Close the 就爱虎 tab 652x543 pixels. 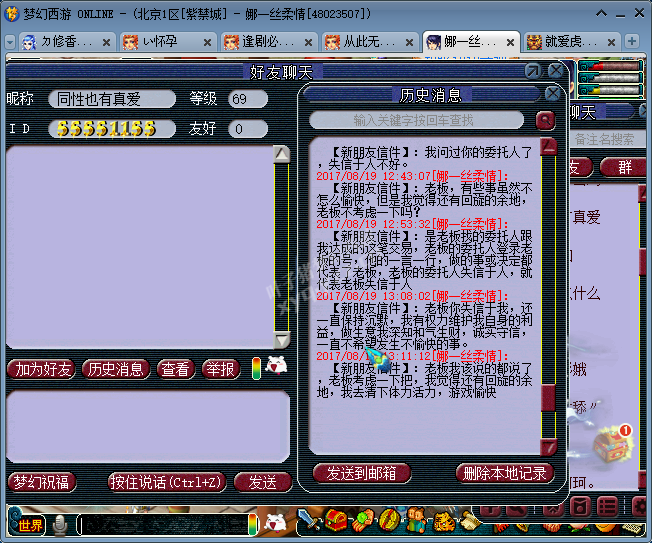click(x=611, y=42)
